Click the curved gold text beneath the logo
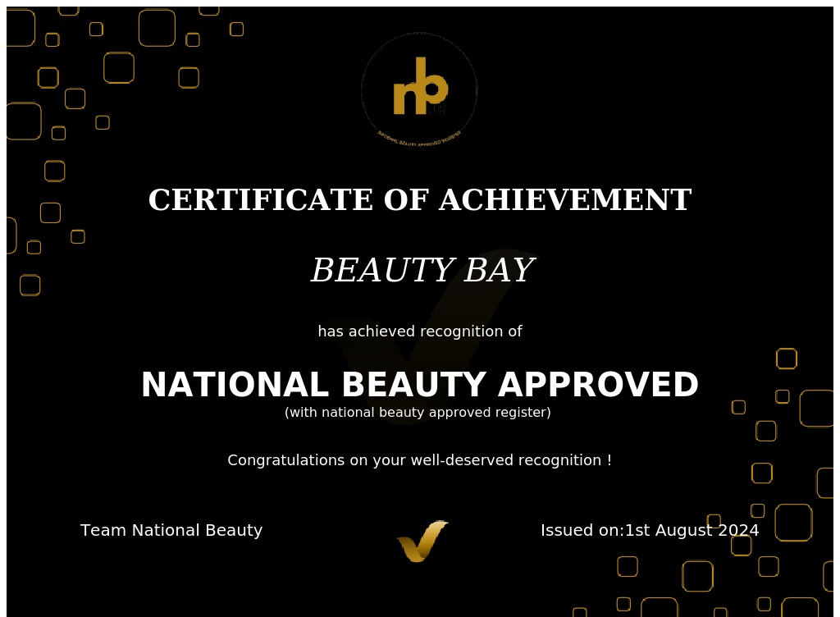The width and height of the screenshot is (840, 617). 418,138
